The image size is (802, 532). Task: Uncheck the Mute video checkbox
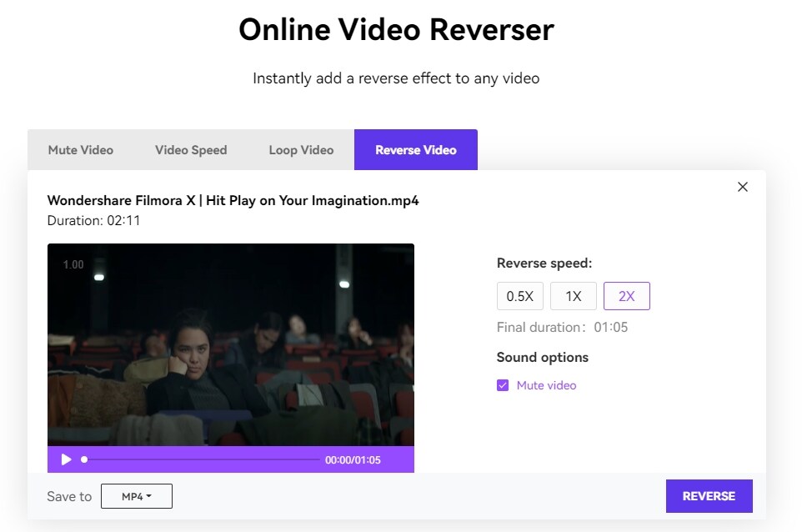(503, 384)
